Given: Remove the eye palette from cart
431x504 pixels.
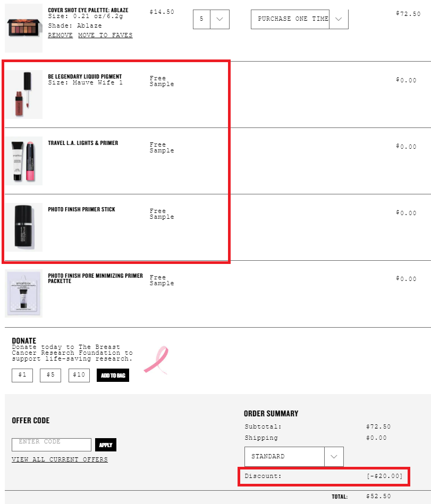Looking at the screenshot, I should point(61,35).
